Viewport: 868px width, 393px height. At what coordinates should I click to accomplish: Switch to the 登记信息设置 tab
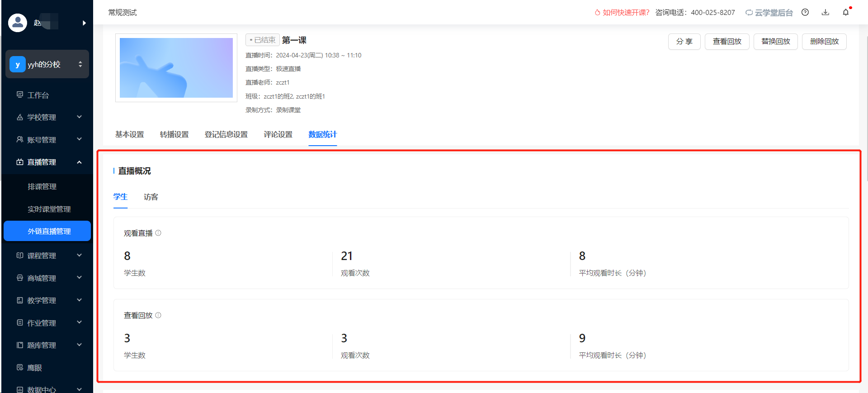click(x=226, y=134)
